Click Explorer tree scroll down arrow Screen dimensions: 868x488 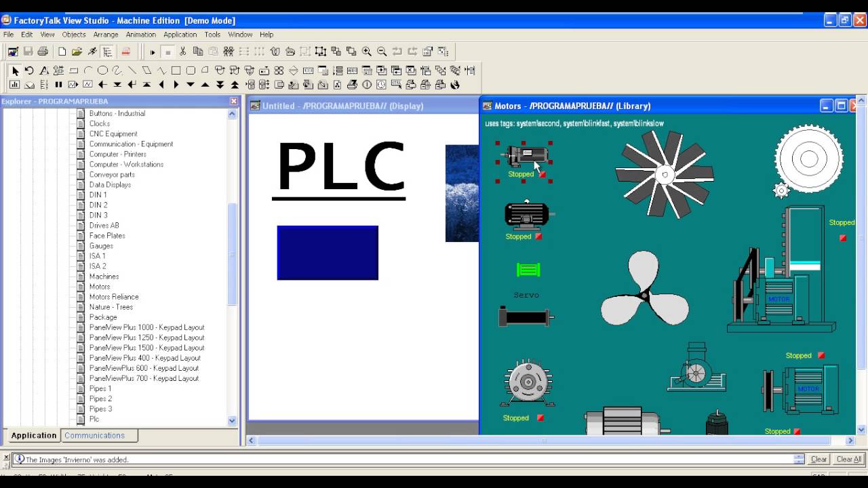[232, 420]
